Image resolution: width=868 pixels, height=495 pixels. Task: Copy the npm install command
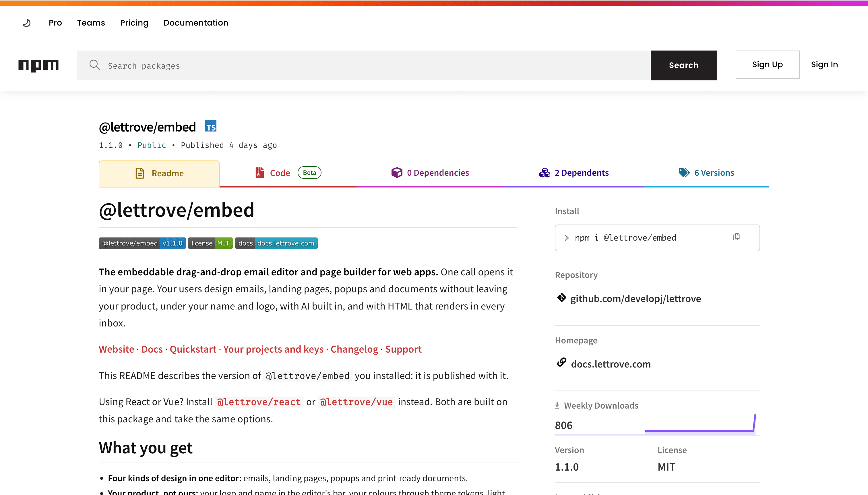[736, 237]
